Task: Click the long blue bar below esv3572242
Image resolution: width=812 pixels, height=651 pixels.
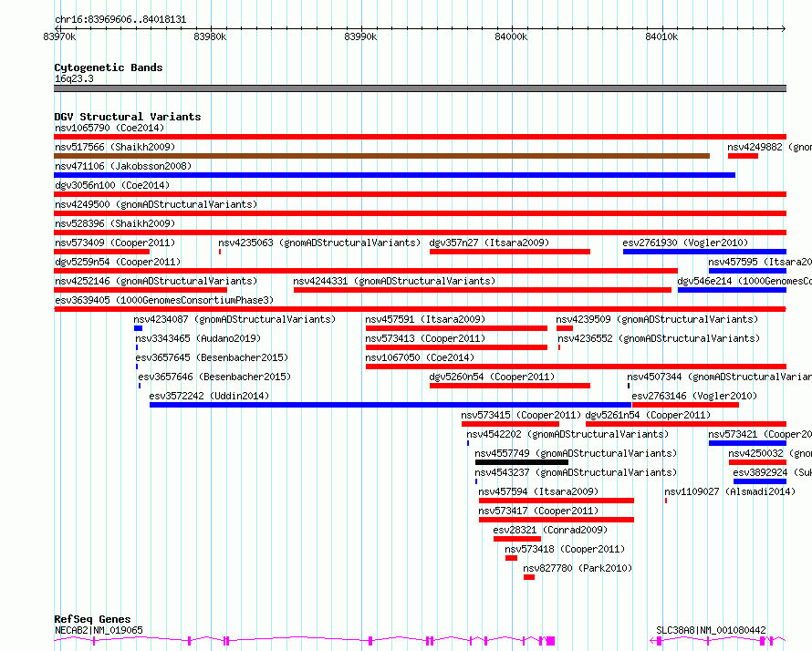Action: click(x=390, y=405)
